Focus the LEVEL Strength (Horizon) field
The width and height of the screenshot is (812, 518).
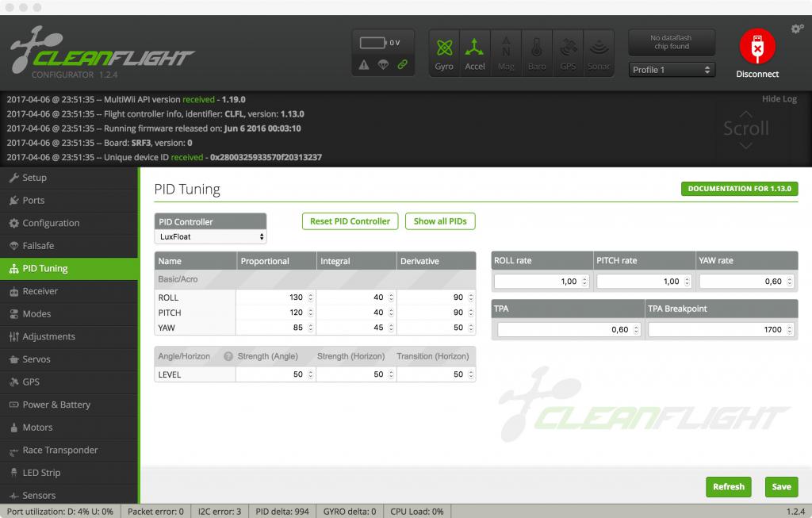tap(356, 374)
